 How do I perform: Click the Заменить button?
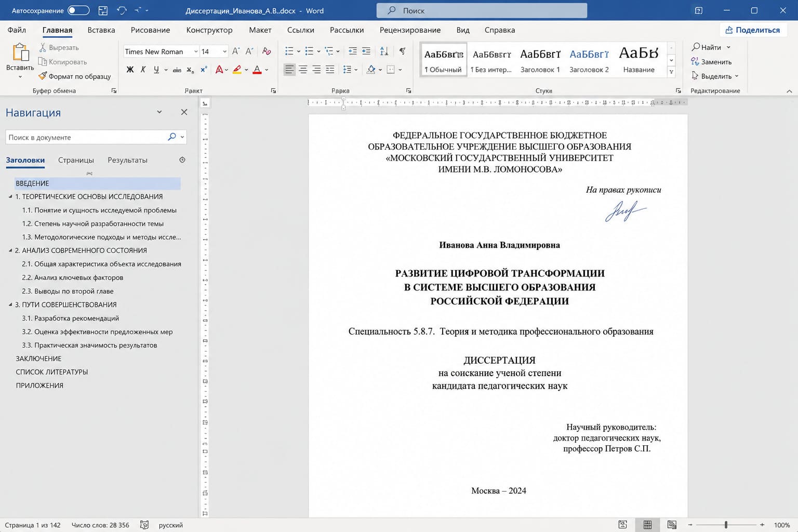point(711,62)
